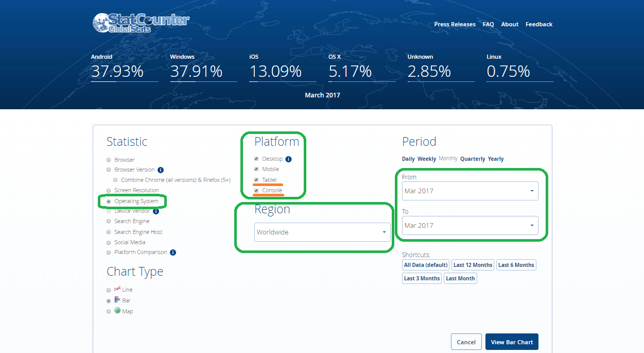Select Screen Resolution radio button
Screen dimensions: 644x353
point(109,191)
